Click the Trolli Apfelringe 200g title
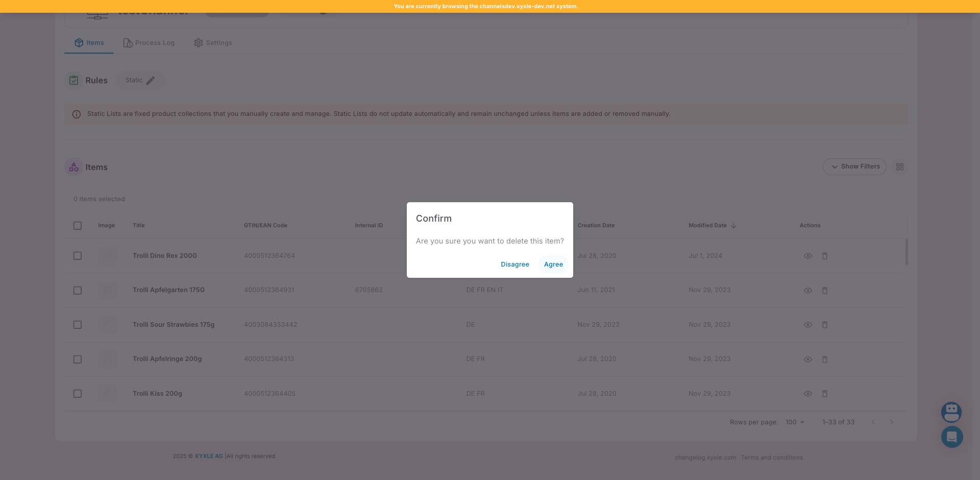The height and width of the screenshot is (480, 980). coord(167,359)
